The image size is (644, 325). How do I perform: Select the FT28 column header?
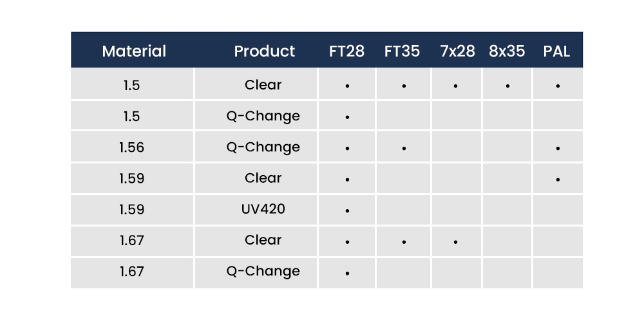point(346,51)
